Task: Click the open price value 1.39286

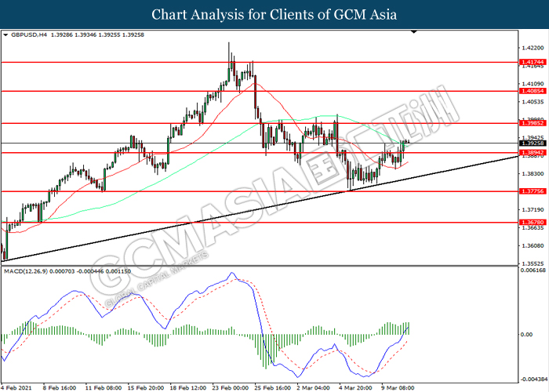Action: click(62, 35)
